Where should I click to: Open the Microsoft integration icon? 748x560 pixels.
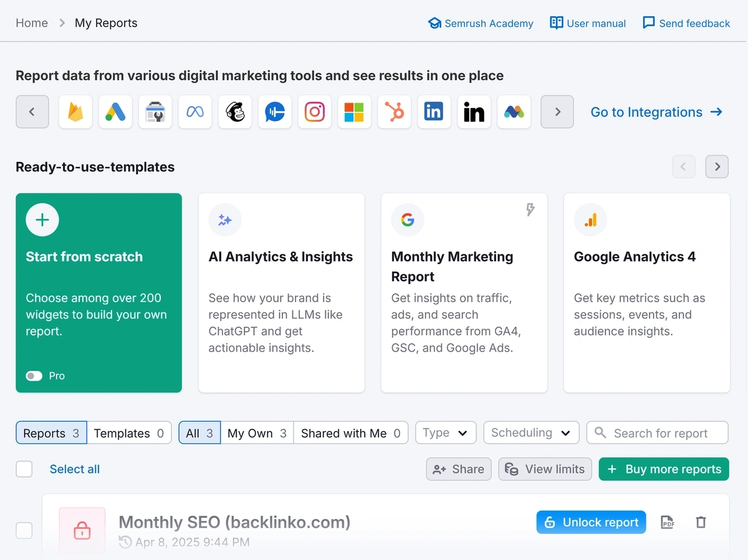coord(355,112)
